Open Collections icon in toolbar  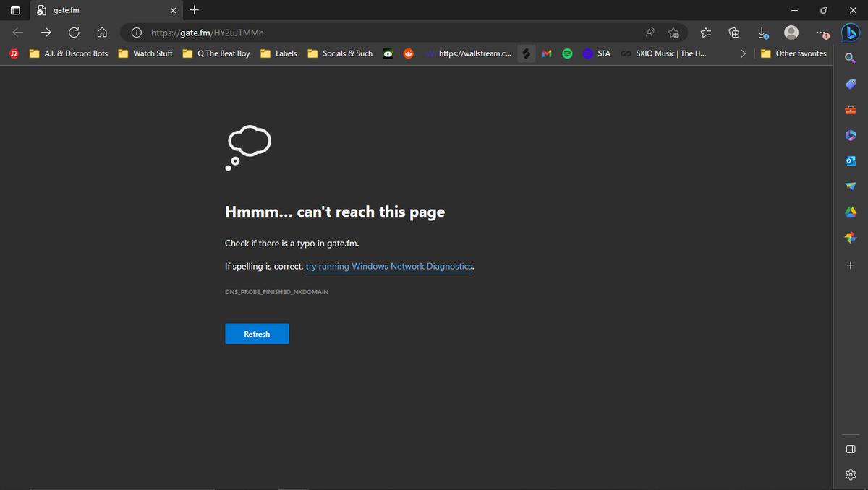pyautogui.click(x=734, y=33)
